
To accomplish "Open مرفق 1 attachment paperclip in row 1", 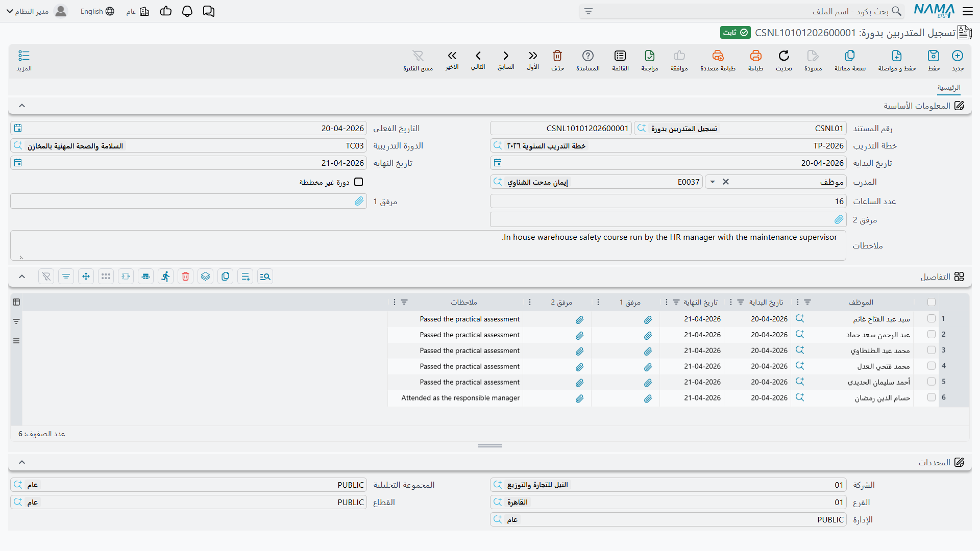I will pos(648,319).
